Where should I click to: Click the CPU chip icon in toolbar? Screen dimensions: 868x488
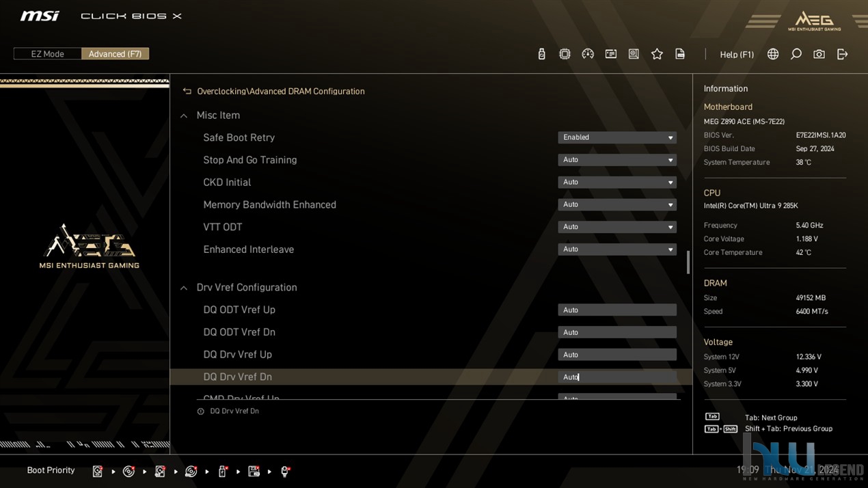point(565,54)
